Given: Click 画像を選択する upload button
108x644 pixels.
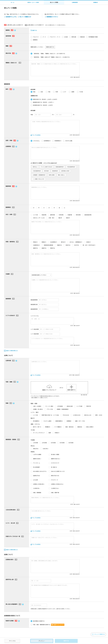Looking at the screenshot, I should coord(71,388).
